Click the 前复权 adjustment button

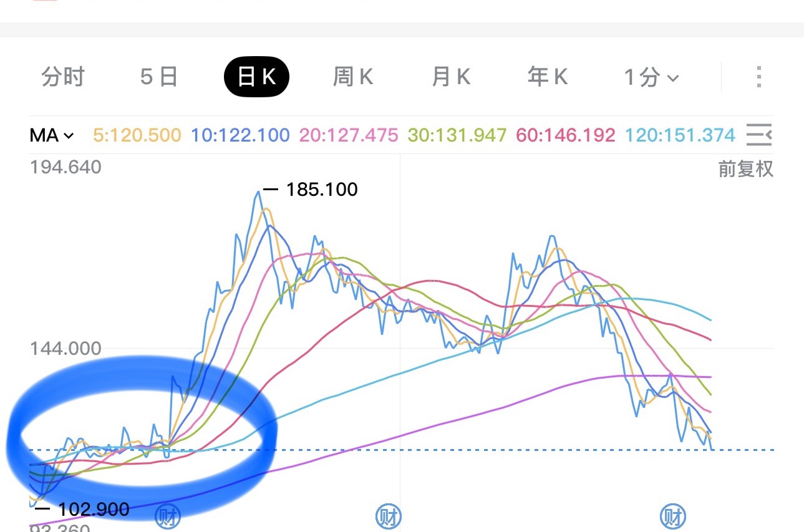coord(745,168)
